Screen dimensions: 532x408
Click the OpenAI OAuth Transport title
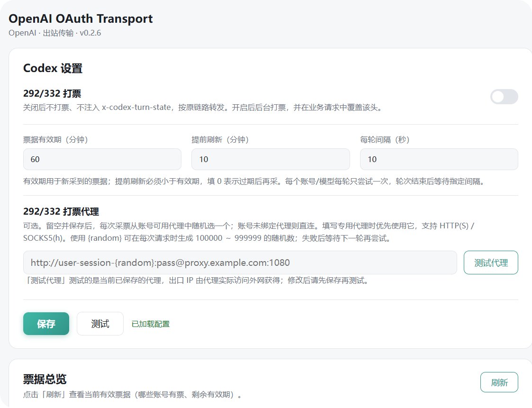[81, 18]
